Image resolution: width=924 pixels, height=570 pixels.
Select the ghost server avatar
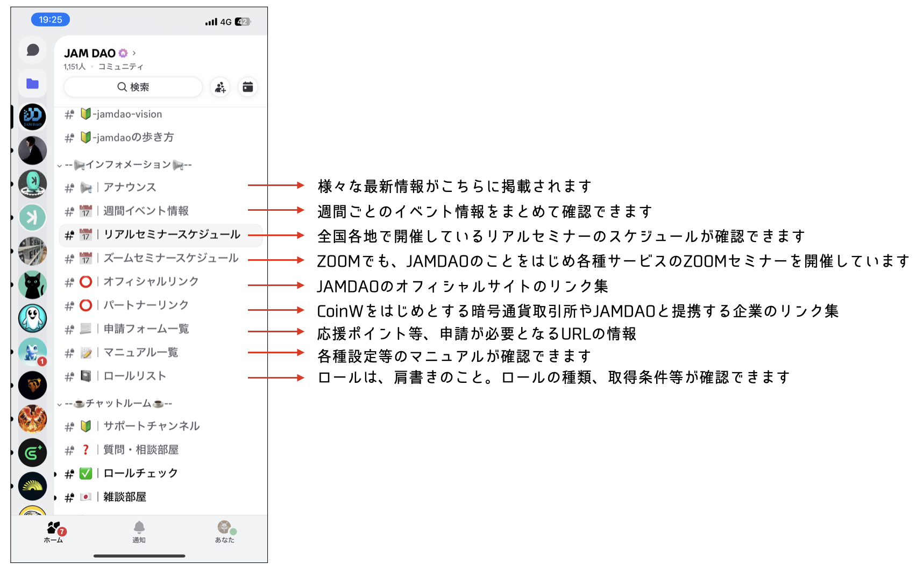[33, 318]
